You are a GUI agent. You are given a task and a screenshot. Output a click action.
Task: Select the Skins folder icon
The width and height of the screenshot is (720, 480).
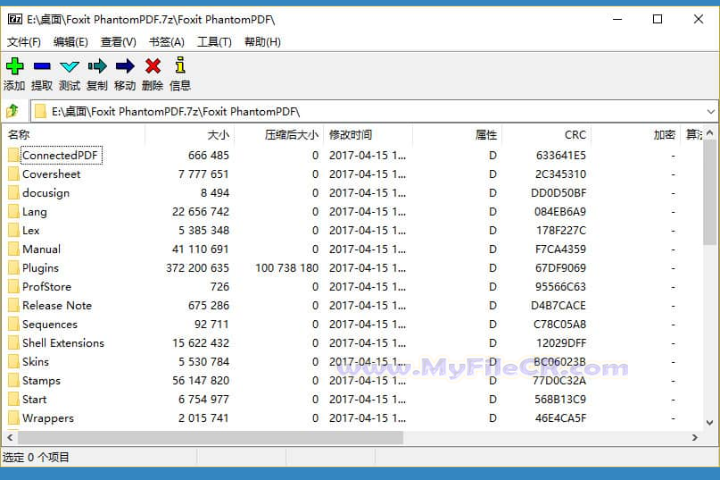(x=14, y=362)
